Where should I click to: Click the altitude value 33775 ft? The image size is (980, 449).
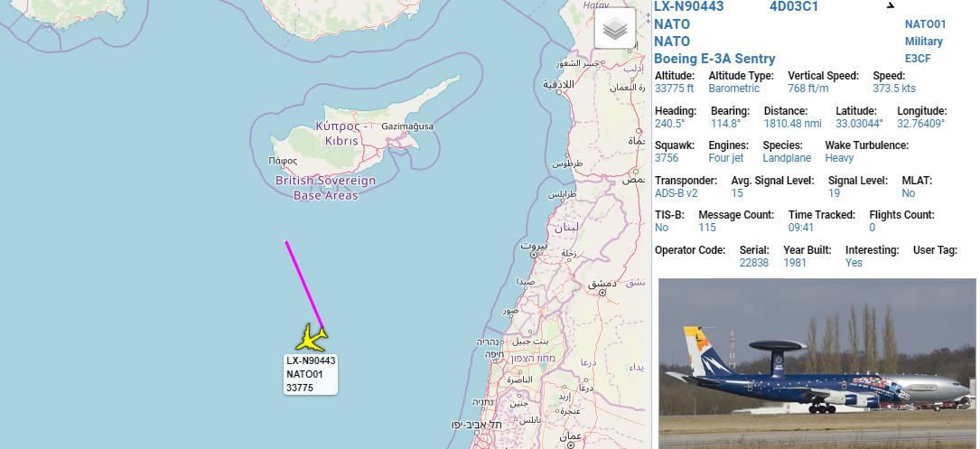[674, 89]
